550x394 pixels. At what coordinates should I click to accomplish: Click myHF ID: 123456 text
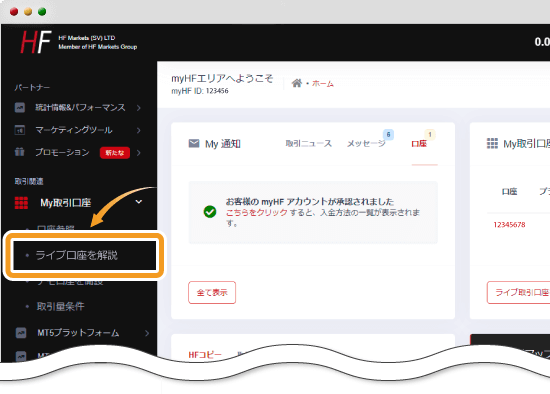point(200,91)
